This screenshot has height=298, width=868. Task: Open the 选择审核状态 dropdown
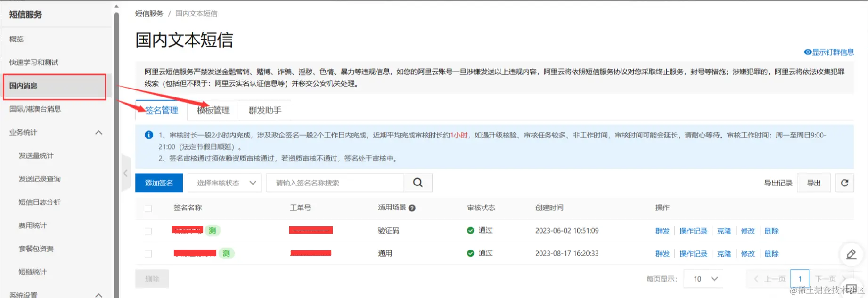click(224, 183)
